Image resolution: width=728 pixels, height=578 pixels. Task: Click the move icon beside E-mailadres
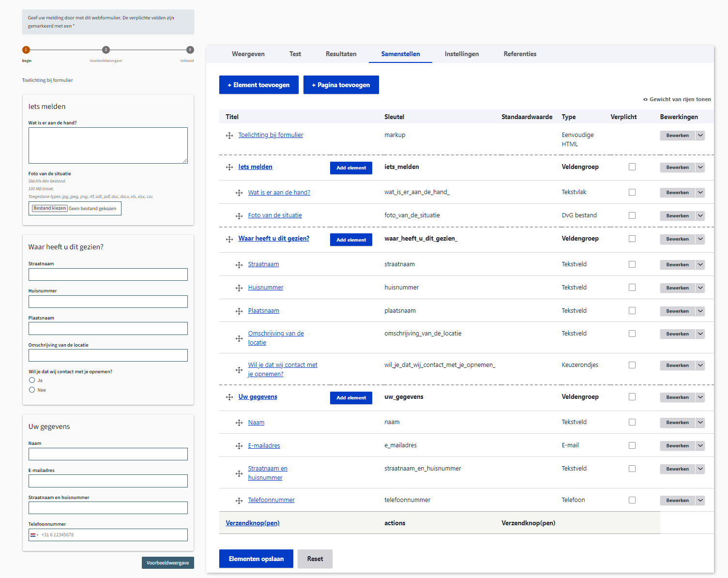239,446
